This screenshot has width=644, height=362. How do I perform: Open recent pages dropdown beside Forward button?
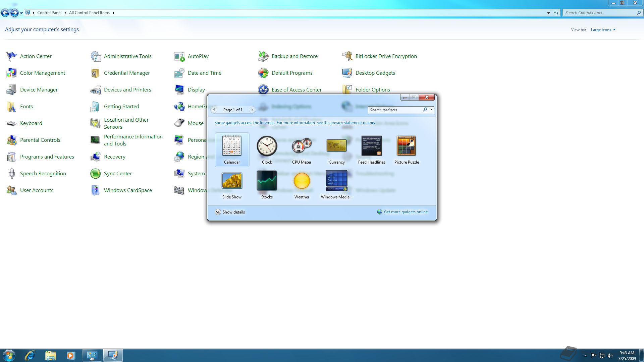click(21, 13)
